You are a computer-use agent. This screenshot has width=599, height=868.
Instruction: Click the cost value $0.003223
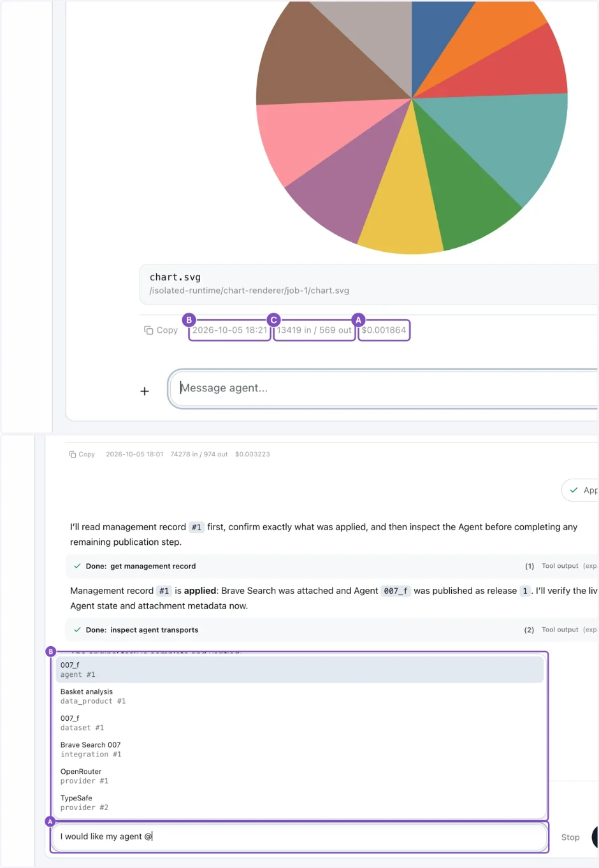(x=252, y=454)
